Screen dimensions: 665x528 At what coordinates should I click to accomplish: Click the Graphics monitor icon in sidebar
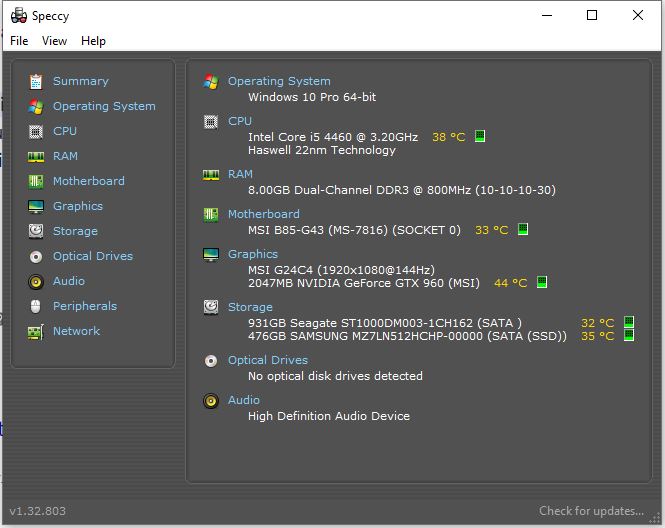(x=36, y=206)
